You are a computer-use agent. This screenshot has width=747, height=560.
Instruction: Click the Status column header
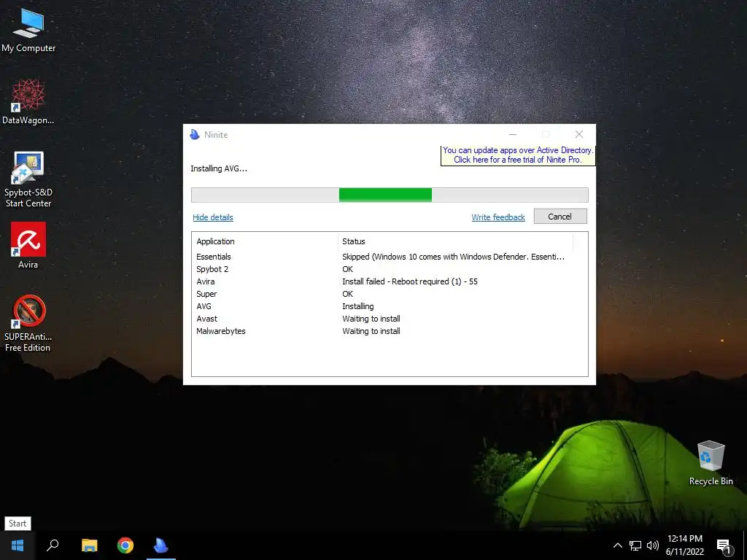point(455,241)
